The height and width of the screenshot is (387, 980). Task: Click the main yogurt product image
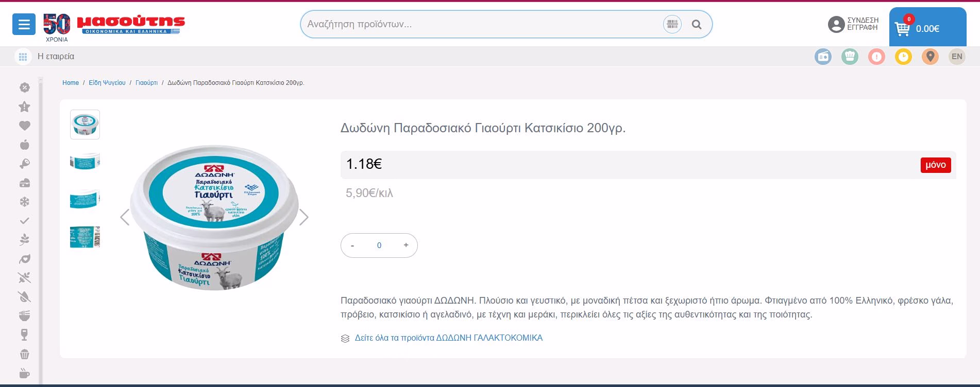[214, 217]
